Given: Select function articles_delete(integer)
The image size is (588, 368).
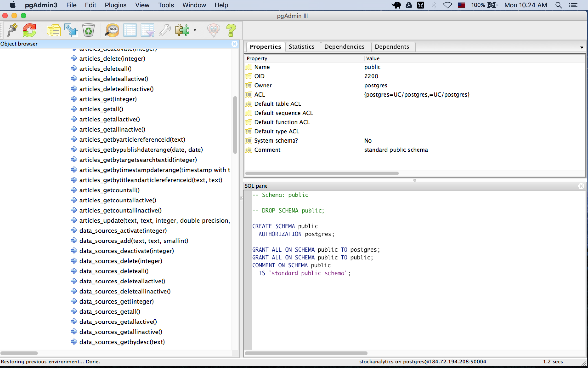Looking at the screenshot, I should point(112,59).
